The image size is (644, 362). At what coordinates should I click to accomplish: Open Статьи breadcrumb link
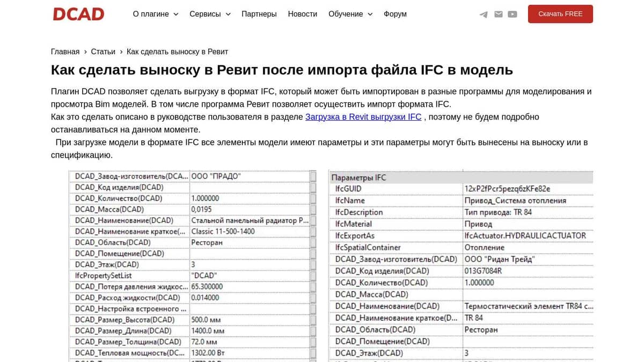[103, 51]
